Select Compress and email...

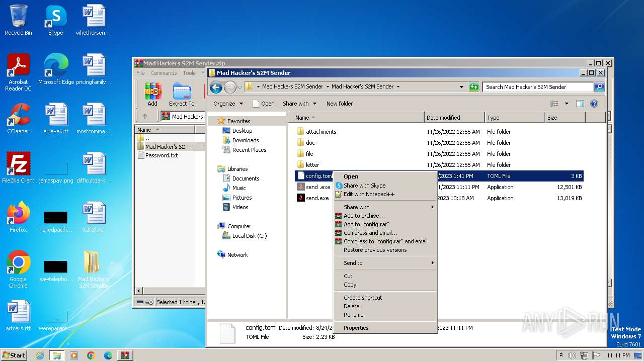(x=386, y=233)
